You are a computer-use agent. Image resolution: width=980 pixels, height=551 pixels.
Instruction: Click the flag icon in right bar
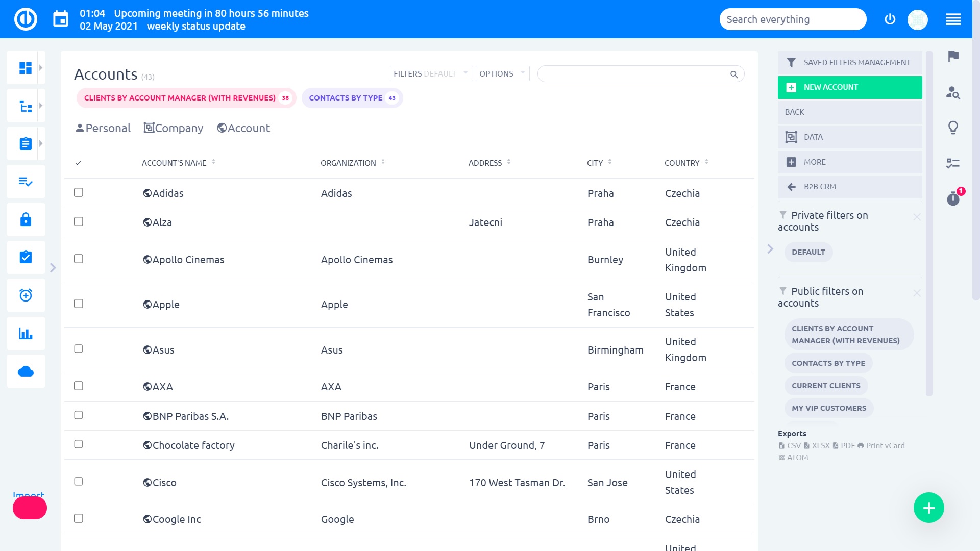tap(953, 56)
